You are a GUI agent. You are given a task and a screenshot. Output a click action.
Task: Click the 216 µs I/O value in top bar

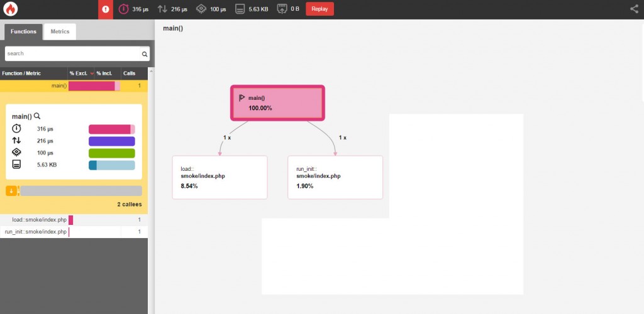tap(179, 9)
